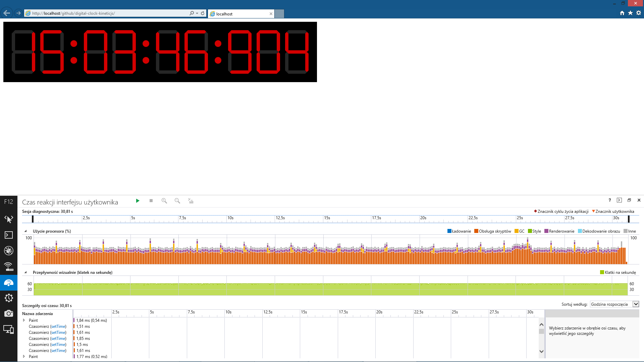Open the Console tool in the sidebar
Screen dimensions: 644x362
coord(9,235)
